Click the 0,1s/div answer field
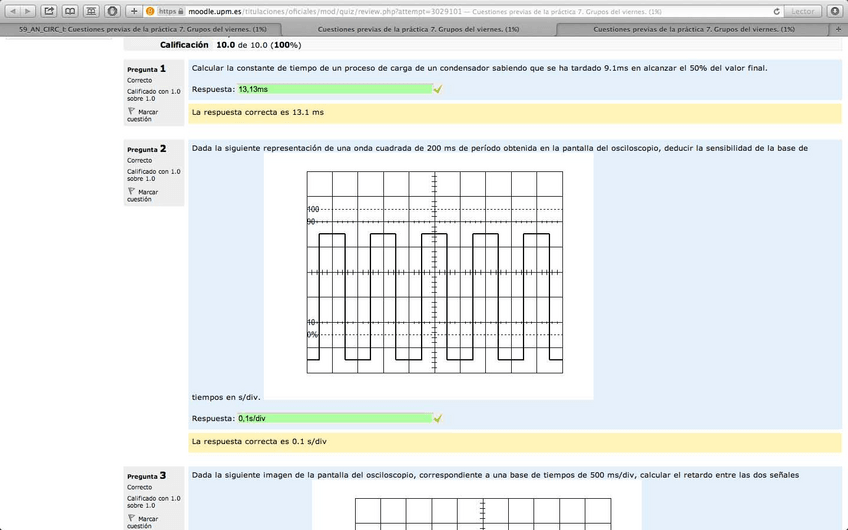This screenshot has height=530, width=848. (x=334, y=418)
